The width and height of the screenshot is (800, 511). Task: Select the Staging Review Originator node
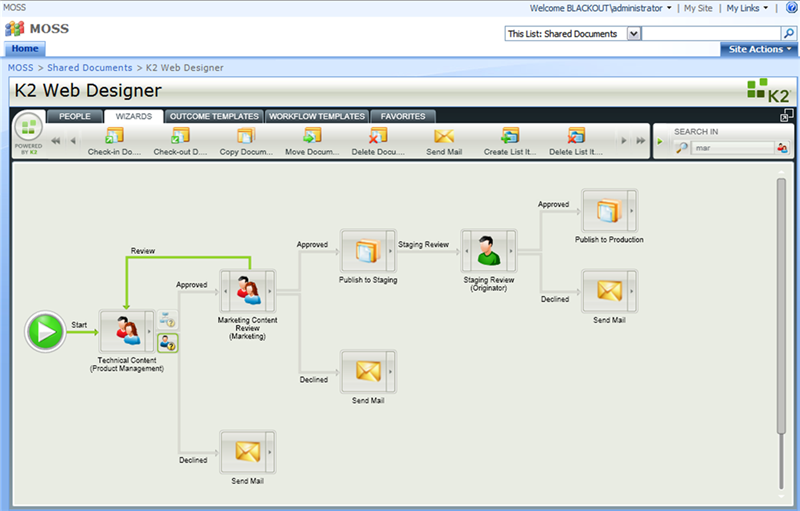click(x=489, y=251)
